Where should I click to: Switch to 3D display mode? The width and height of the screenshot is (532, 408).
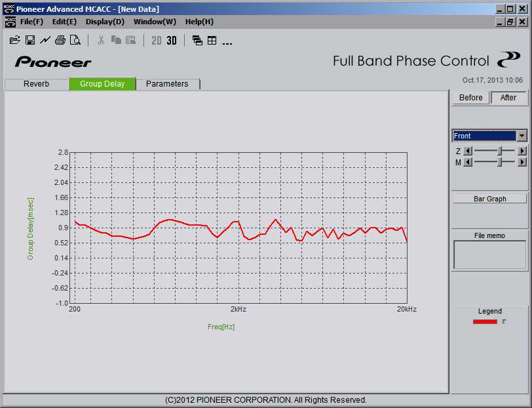click(172, 41)
